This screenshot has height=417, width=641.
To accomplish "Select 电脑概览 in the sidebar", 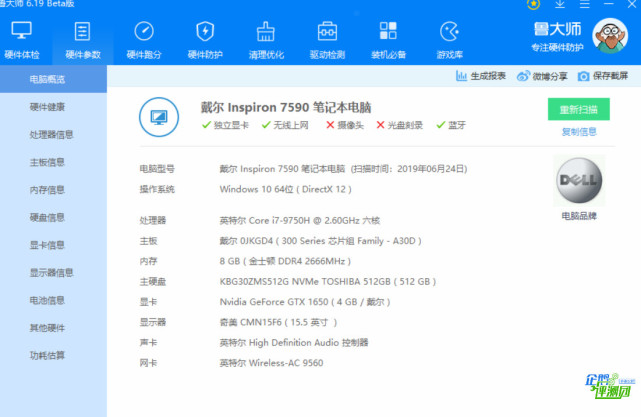I will pos(53,79).
